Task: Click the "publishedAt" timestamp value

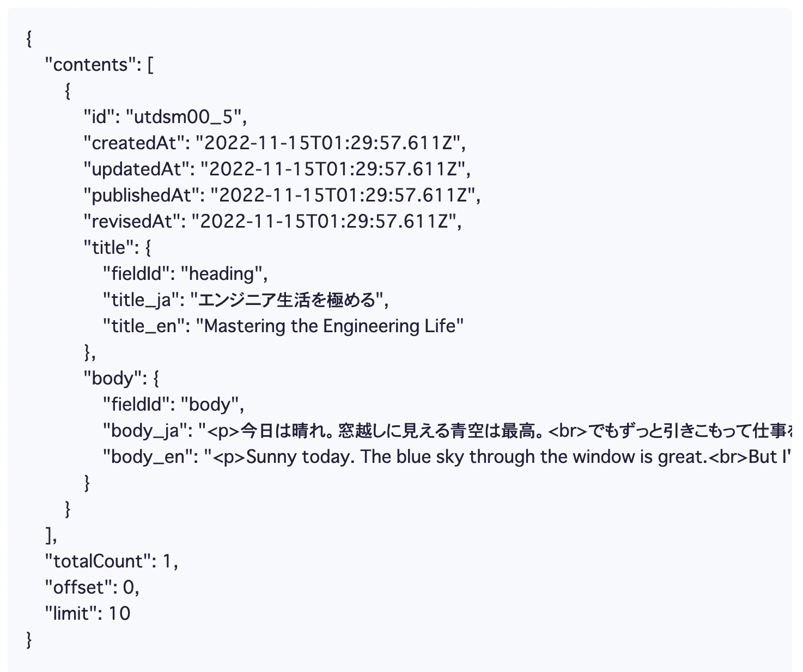Action: click(x=345, y=196)
